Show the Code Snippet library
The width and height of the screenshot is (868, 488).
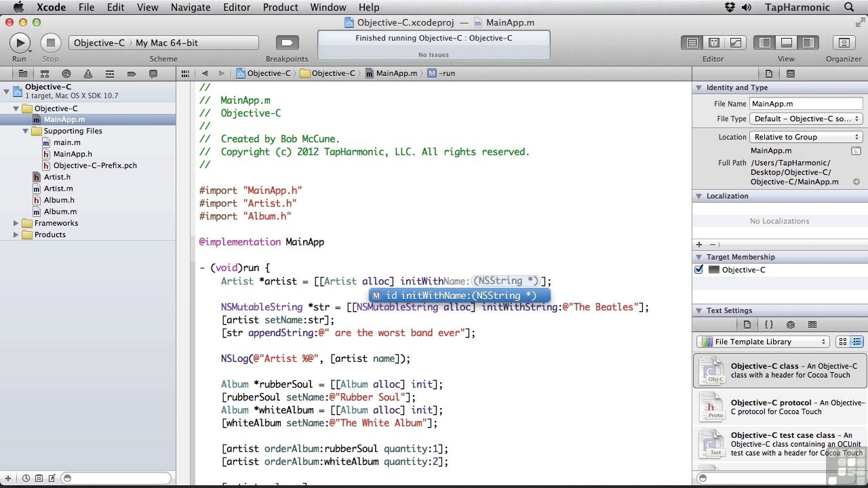pos(769,325)
